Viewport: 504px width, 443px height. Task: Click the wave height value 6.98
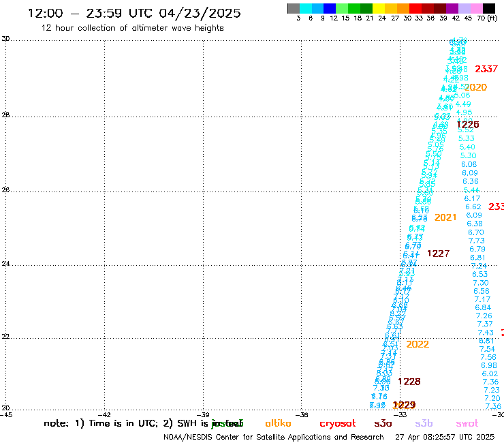489,365
